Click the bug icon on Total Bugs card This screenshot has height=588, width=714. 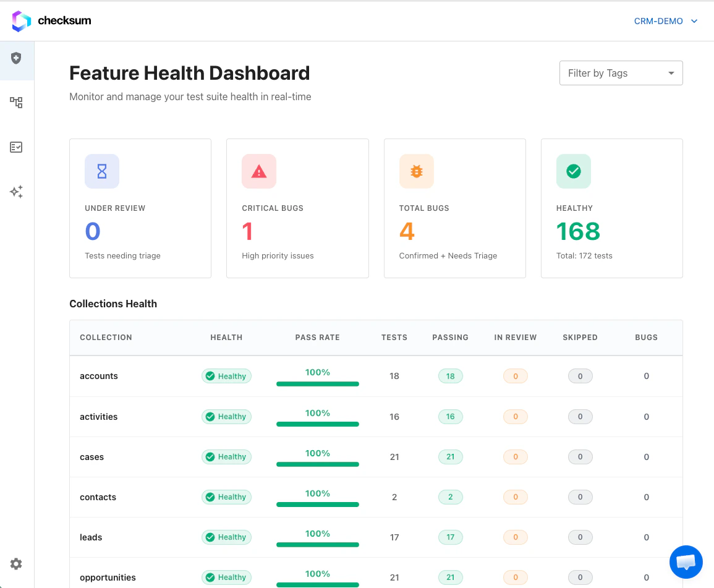tap(416, 171)
